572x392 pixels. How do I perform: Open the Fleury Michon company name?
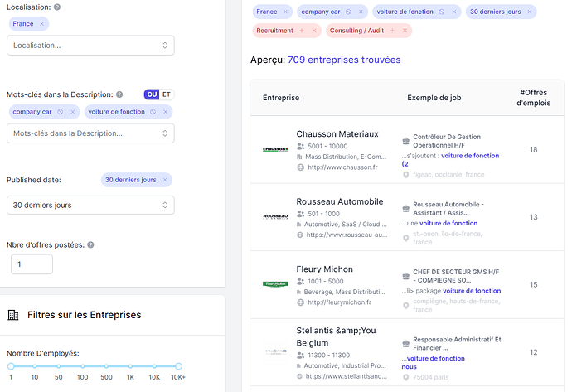click(324, 269)
